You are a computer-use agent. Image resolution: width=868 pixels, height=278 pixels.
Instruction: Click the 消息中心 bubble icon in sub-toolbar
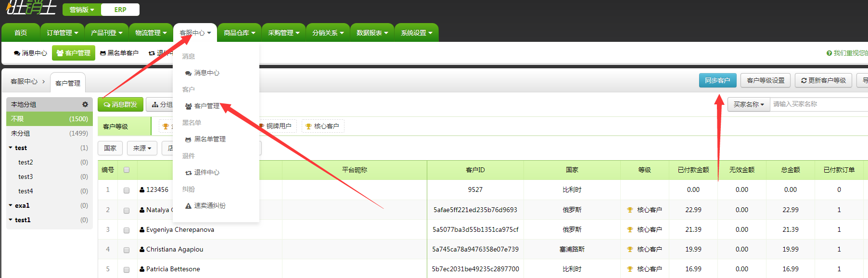point(17,53)
